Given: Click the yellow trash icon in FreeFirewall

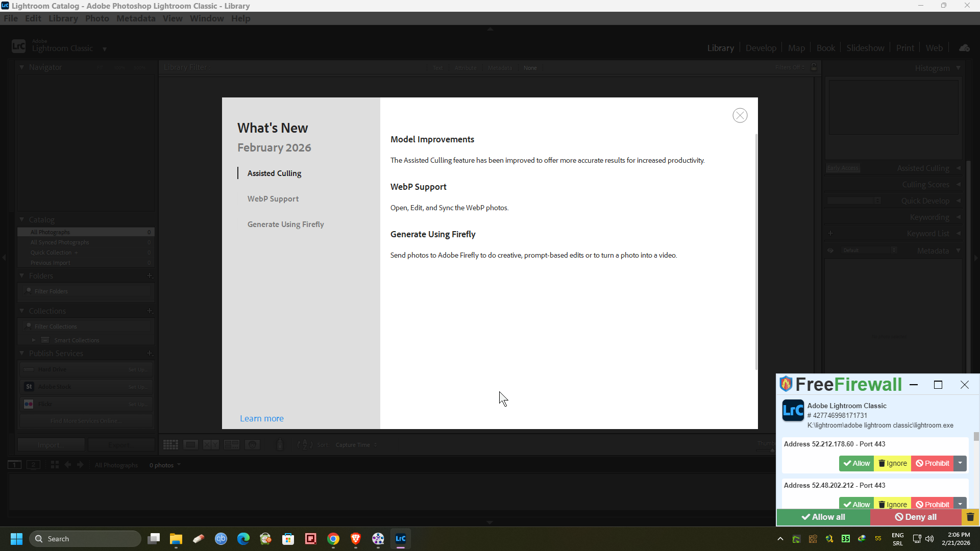Looking at the screenshot, I should [x=970, y=517].
